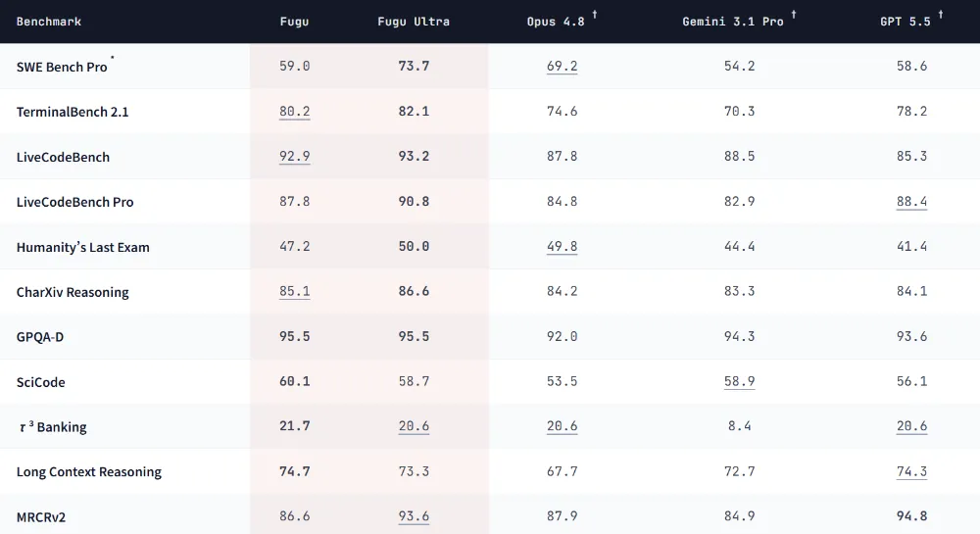This screenshot has width=980, height=534.
Task: Select the MRCRv2 benchmark row label
Action: pyautogui.click(x=41, y=517)
